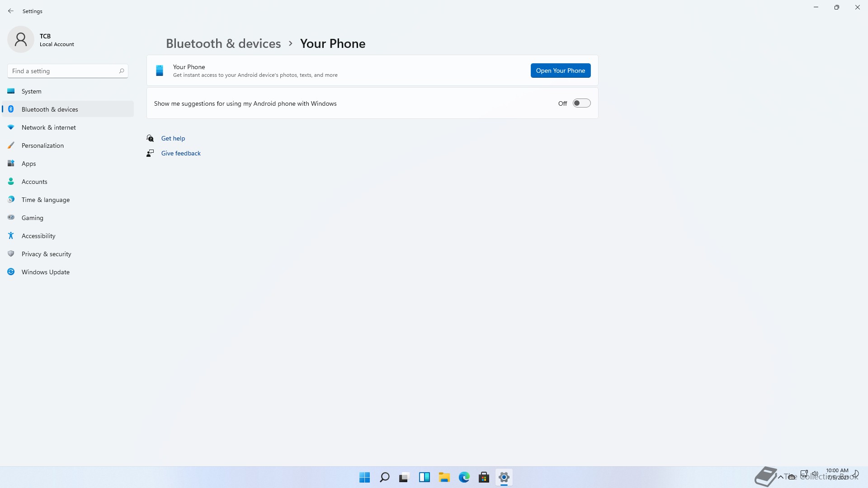The image size is (868, 488).
Task: Open the System settings category
Action: pyautogui.click(x=68, y=91)
